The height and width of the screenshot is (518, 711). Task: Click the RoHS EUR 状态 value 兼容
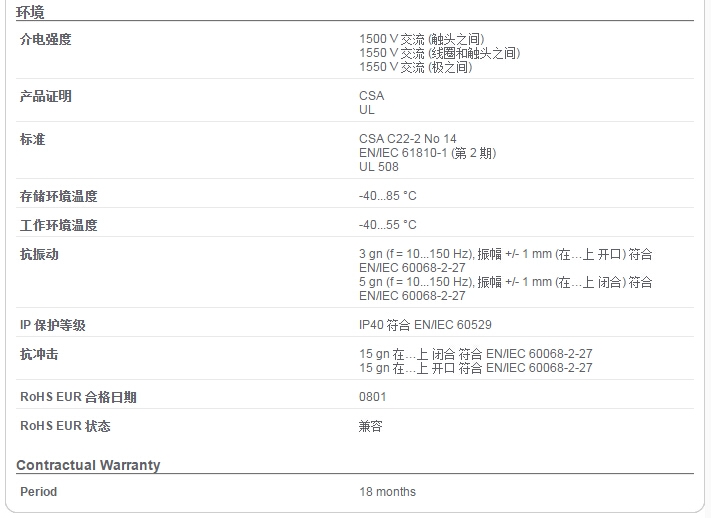370,426
